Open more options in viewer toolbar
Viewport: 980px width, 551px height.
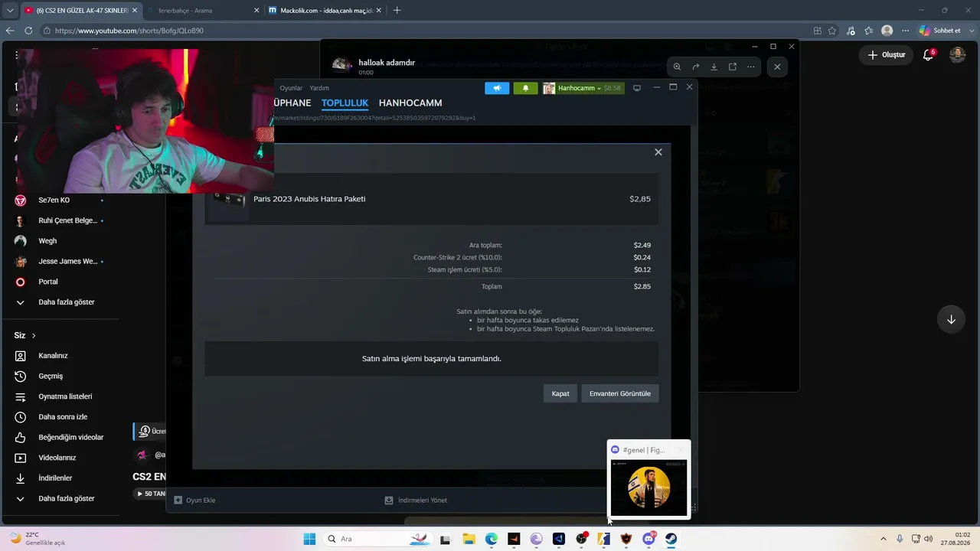[x=750, y=67]
